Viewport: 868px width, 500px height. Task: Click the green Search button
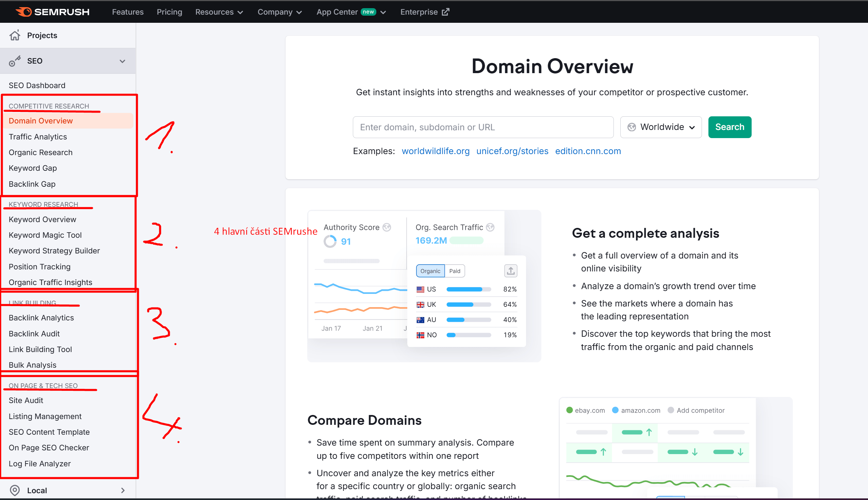pyautogui.click(x=730, y=127)
